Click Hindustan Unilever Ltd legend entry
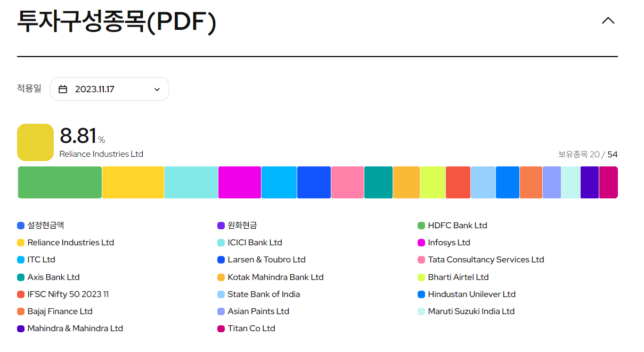Image resolution: width=644 pixels, height=352 pixels. [x=467, y=294]
